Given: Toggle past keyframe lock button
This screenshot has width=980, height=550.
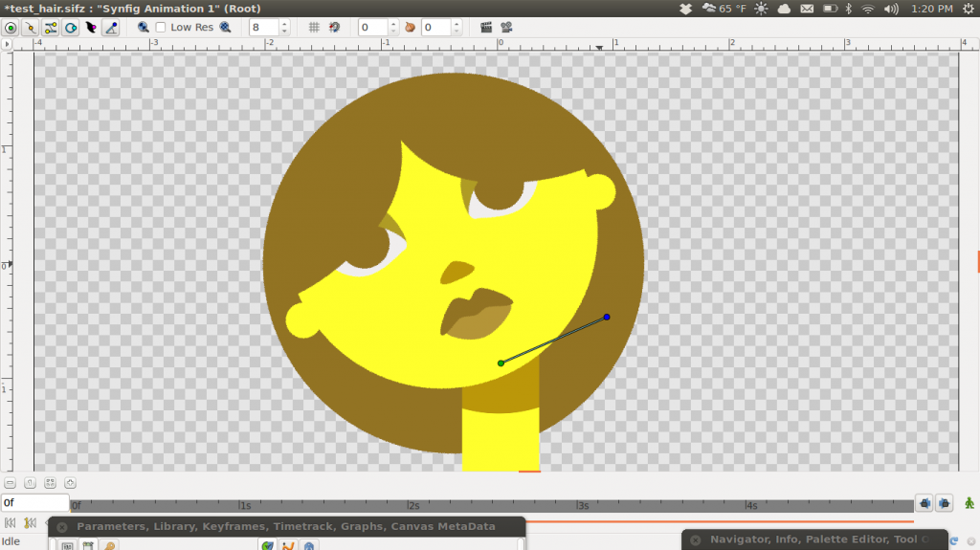Looking at the screenshot, I should click(x=924, y=503).
